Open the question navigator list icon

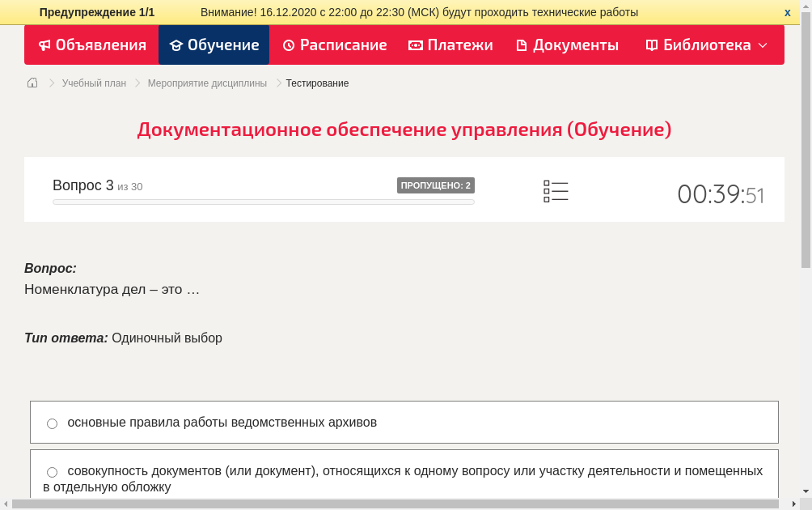[556, 190]
